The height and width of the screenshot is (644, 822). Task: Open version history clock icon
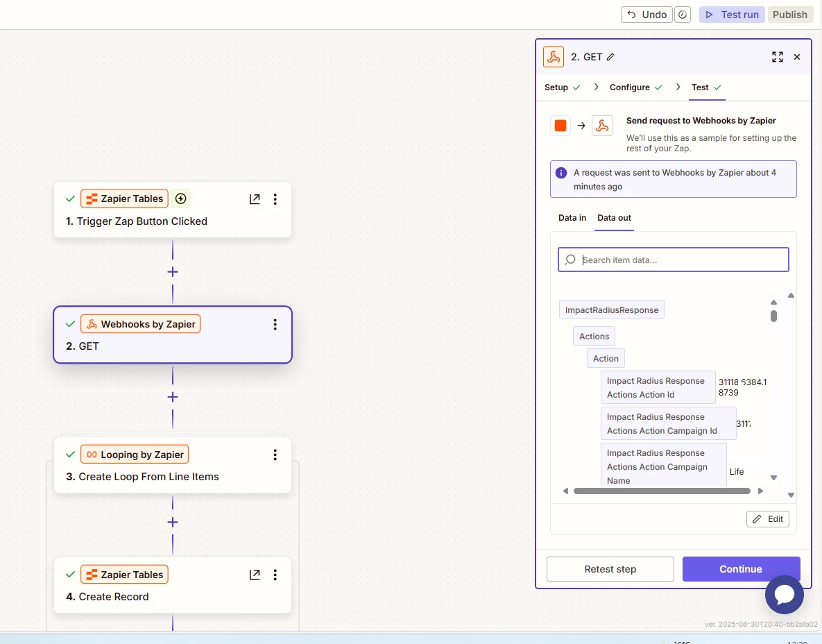tap(682, 15)
